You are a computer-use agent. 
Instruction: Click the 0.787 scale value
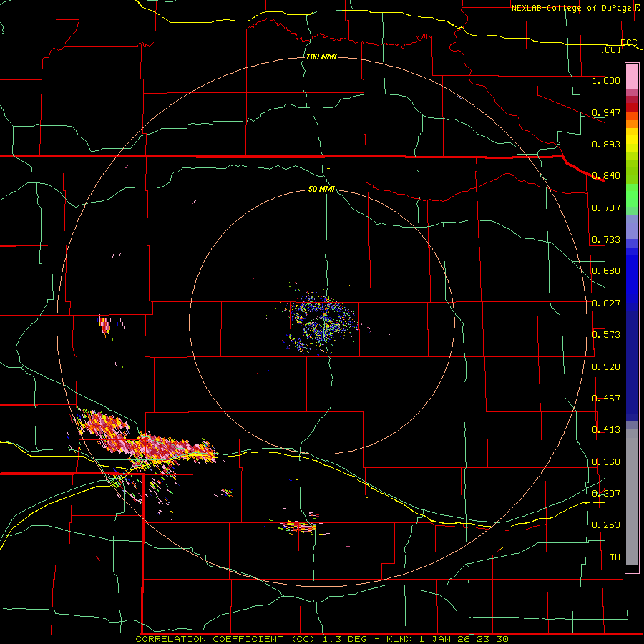point(606,208)
